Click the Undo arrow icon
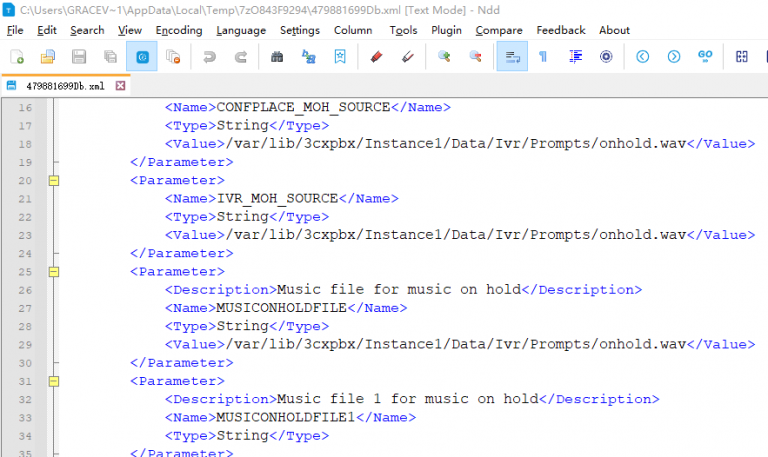The height and width of the screenshot is (457, 768). tap(209, 57)
